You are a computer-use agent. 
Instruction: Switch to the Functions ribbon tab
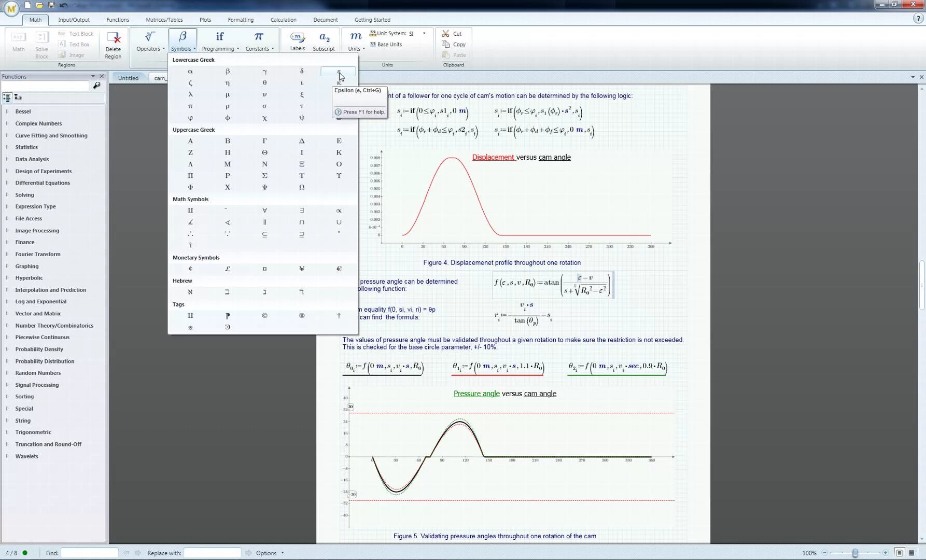tap(118, 20)
